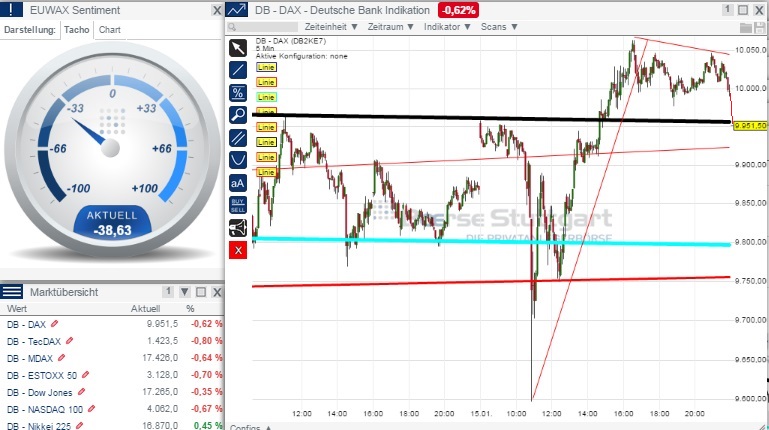Click the link group 1 button in Marktübersicht
769x430 pixels.
[x=168, y=292]
